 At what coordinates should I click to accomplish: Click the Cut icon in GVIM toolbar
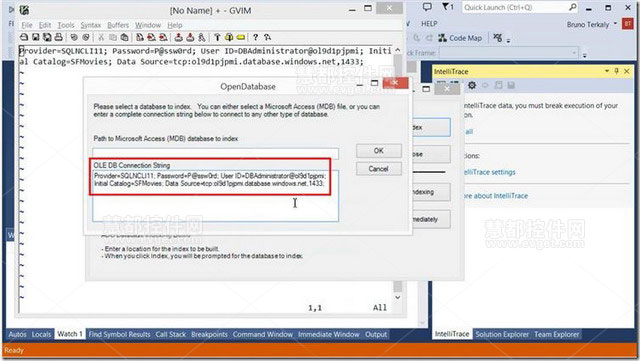[101, 37]
